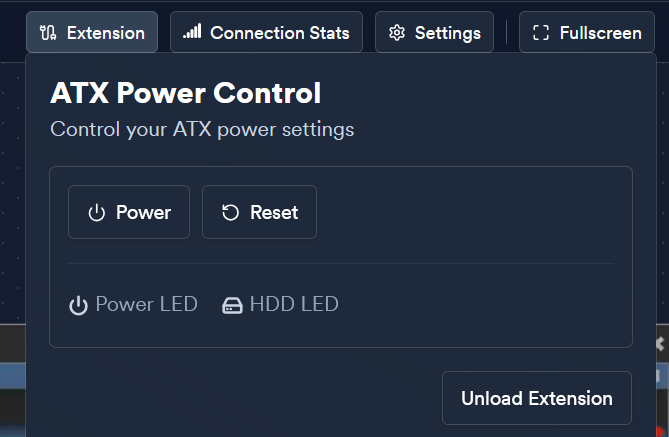This screenshot has height=437, width=669.
Task: Open the Settings menu
Action: [434, 32]
